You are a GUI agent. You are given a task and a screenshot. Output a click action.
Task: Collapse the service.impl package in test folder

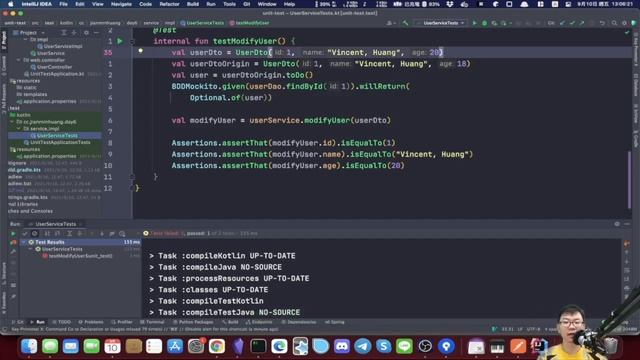coord(18,129)
